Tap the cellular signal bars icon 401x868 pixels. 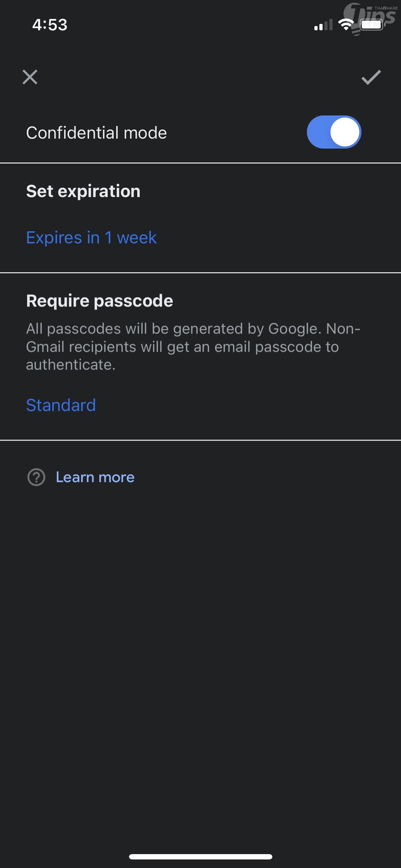323,25
